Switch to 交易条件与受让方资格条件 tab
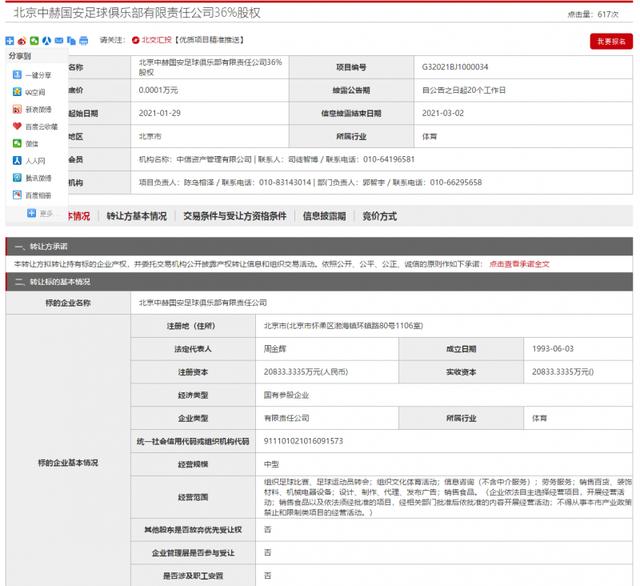 click(x=235, y=216)
